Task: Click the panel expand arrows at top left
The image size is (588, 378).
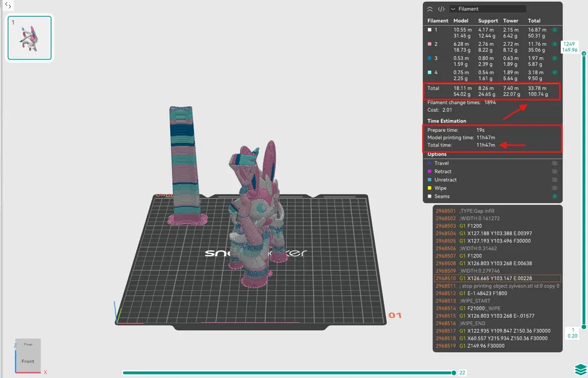Action: click(7, 5)
